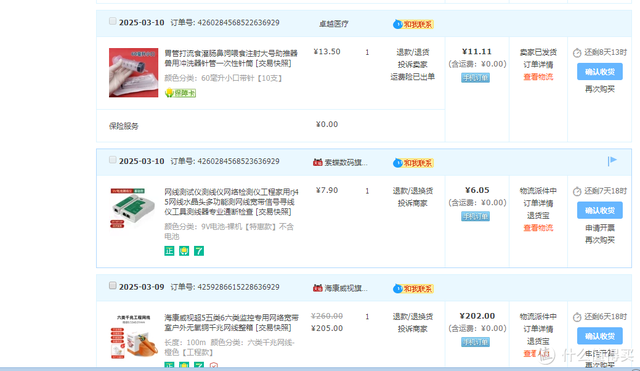640x371 pixels.
Task: Click 和我联系 icon on the 2025-03-09 order
Action: 413,289
